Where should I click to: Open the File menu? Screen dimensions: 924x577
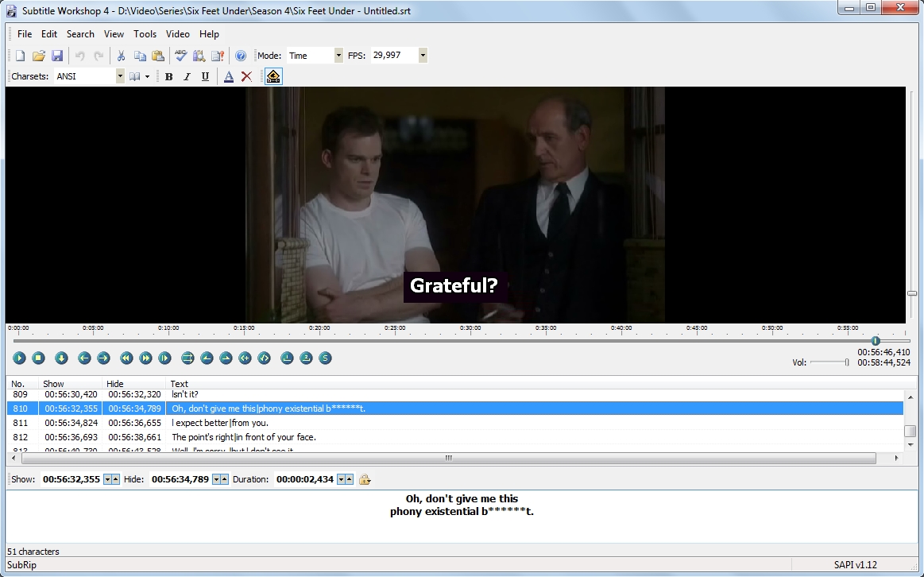click(x=25, y=34)
